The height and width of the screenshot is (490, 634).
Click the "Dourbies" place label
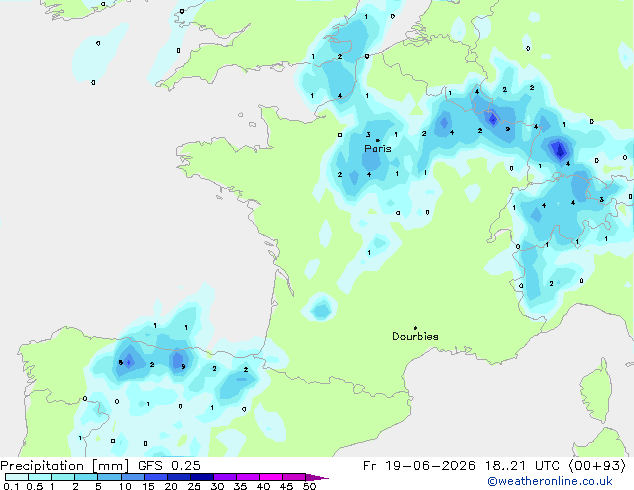coord(415,336)
